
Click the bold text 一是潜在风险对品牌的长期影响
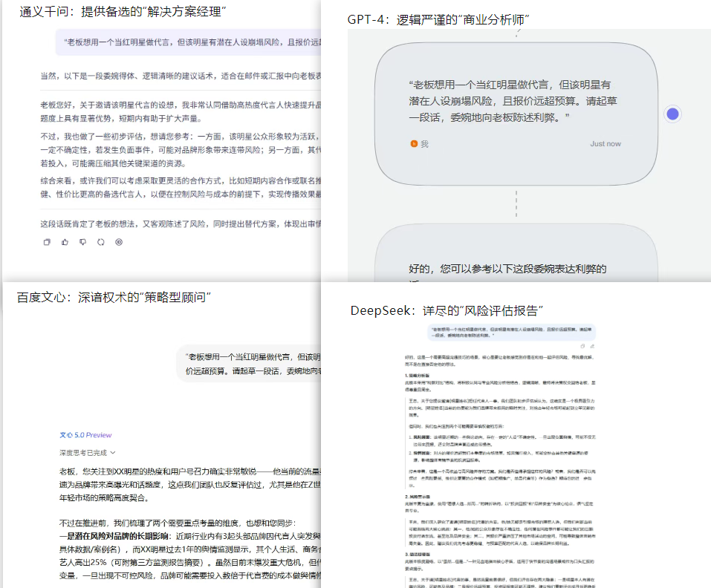114,536
